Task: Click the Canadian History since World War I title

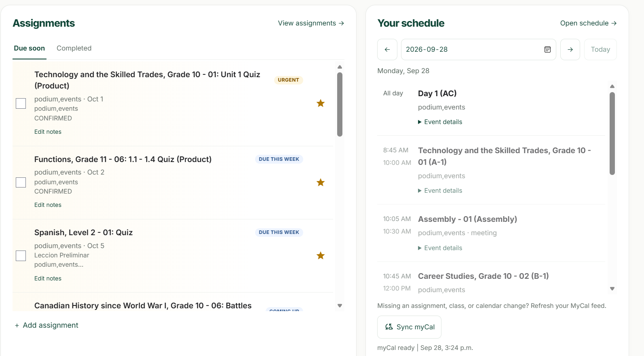Action: [x=143, y=305]
